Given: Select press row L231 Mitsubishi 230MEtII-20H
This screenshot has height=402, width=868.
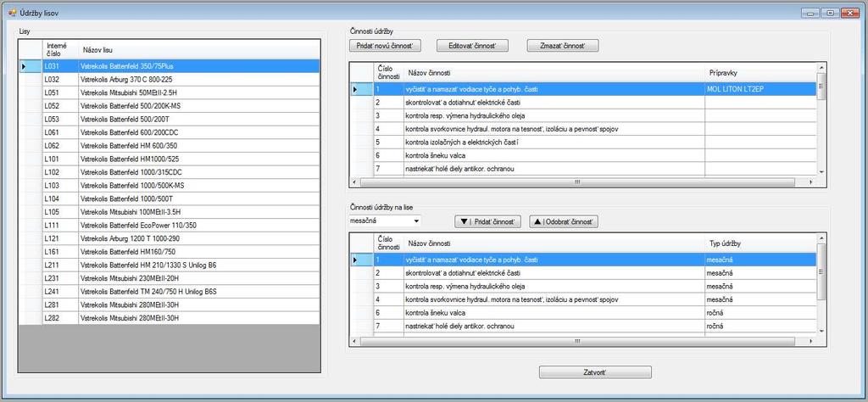Looking at the screenshot, I should [x=170, y=278].
